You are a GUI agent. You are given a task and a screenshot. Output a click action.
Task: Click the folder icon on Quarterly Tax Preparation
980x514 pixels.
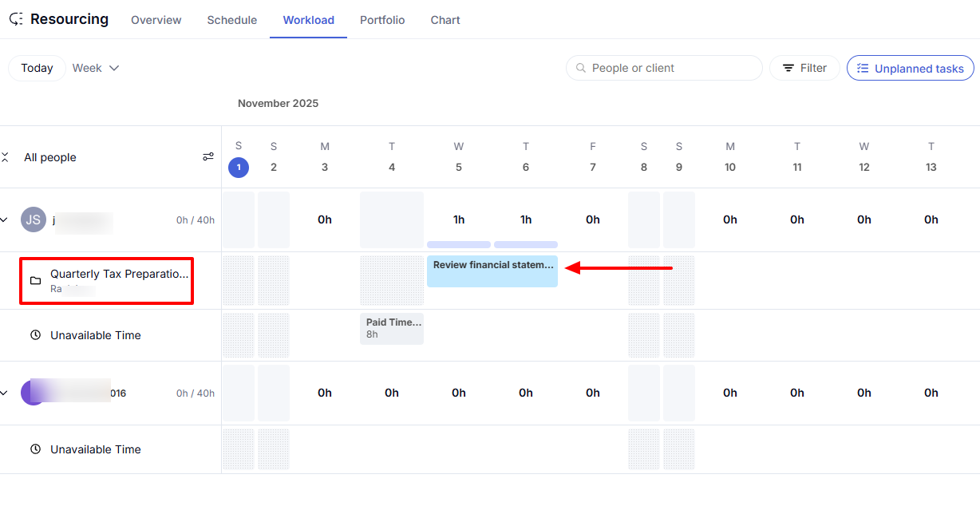pos(35,280)
